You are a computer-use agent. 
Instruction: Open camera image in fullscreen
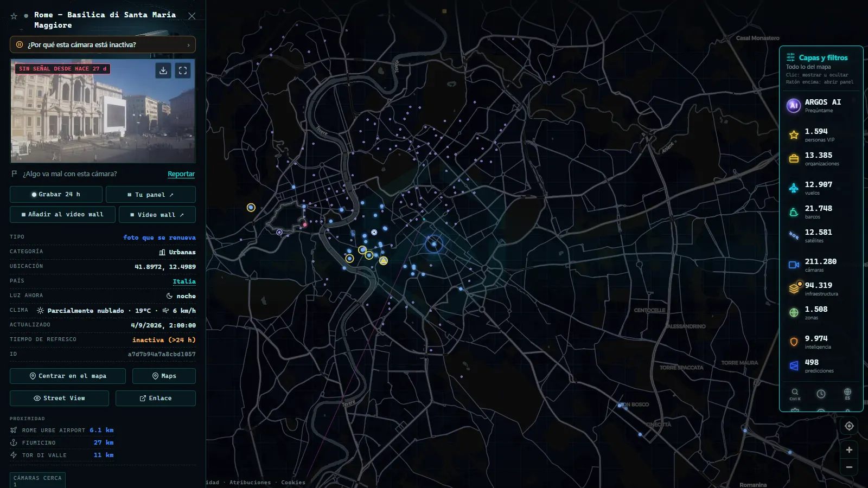[183, 70]
